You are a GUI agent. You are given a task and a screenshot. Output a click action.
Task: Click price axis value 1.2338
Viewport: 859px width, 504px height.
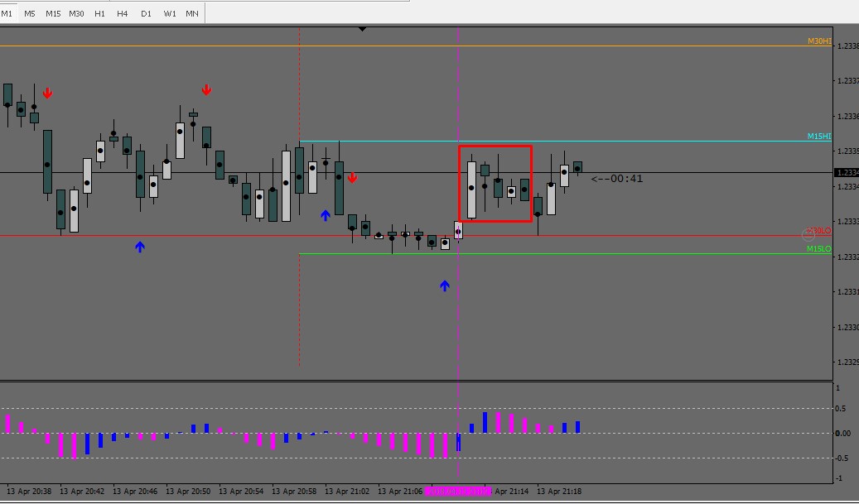click(x=847, y=46)
